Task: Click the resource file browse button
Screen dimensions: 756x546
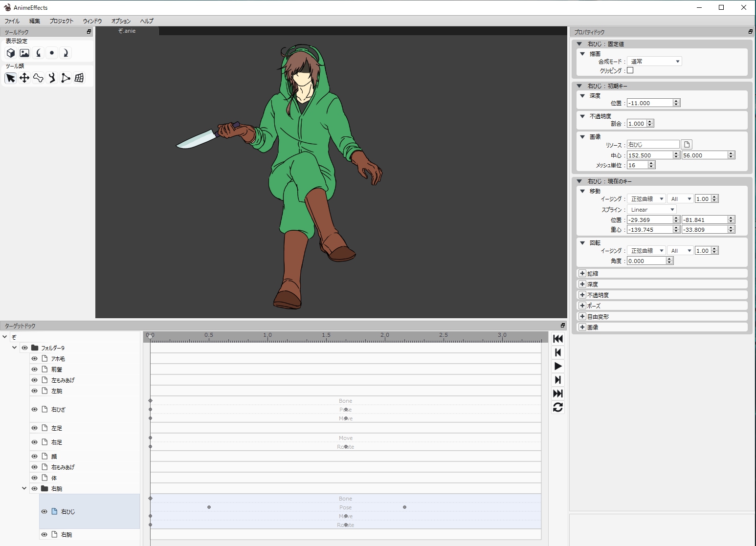Action: 687,145
